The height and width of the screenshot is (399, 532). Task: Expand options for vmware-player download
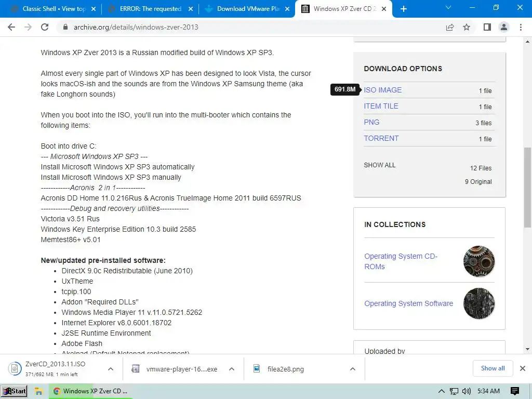pos(232,369)
